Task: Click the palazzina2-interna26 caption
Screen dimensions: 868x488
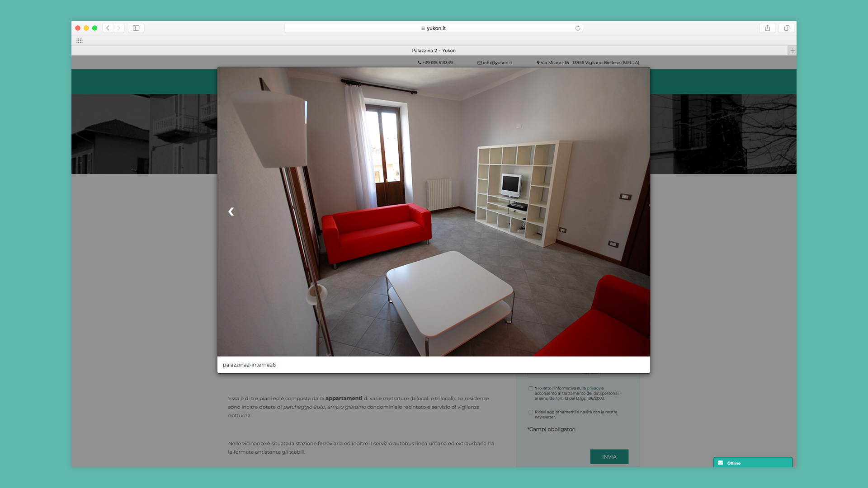Action: (249, 365)
